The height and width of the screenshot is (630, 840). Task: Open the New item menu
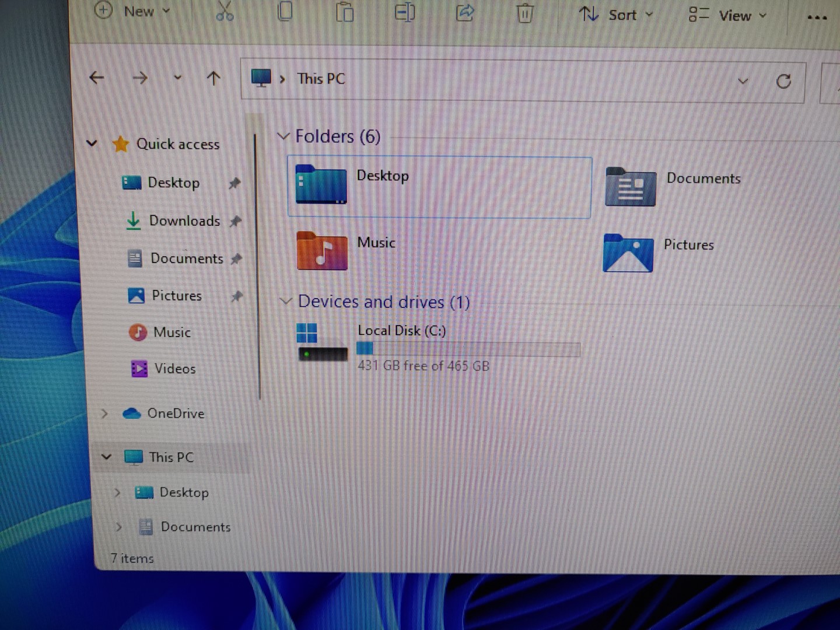(132, 10)
